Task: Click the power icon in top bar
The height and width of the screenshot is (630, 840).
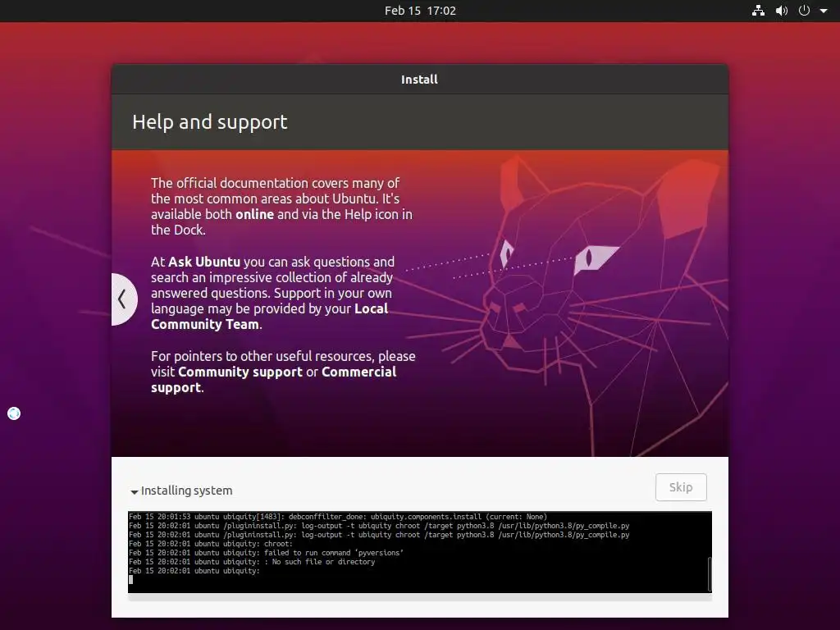Action: click(804, 11)
